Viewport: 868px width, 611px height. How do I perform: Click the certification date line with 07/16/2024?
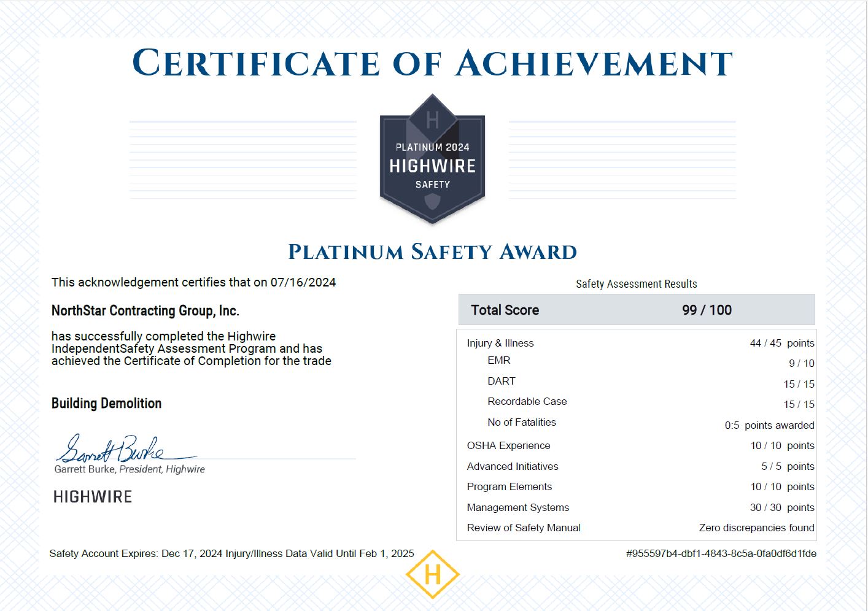[194, 282]
